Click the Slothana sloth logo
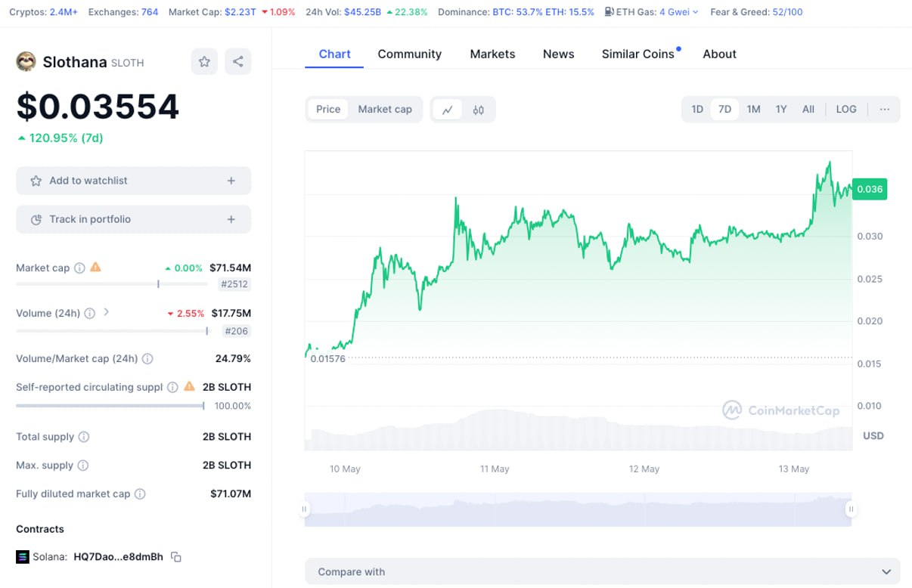The image size is (912, 588). (26, 62)
